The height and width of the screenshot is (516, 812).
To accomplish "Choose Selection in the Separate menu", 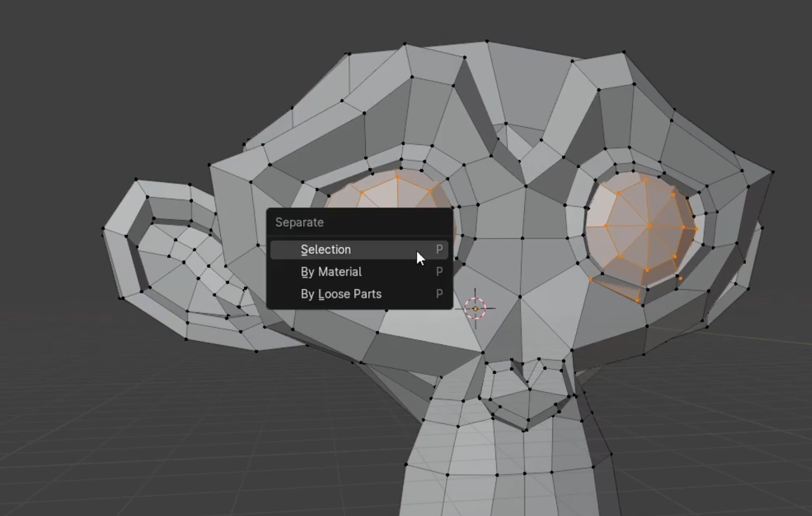I will click(x=359, y=250).
